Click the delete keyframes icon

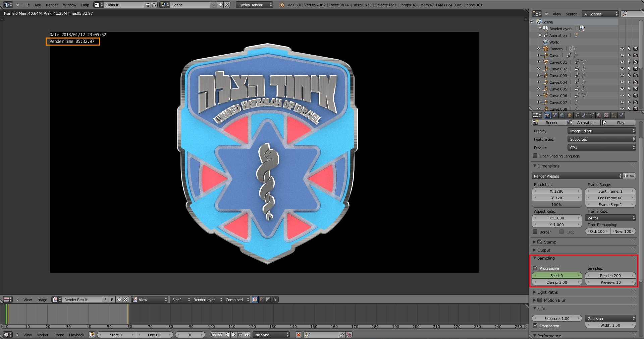(349, 335)
